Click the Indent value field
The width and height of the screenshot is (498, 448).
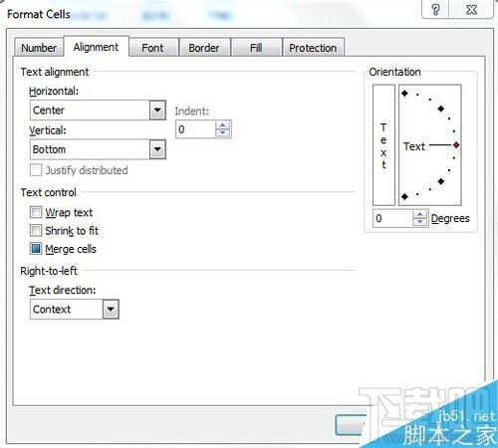click(x=195, y=129)
